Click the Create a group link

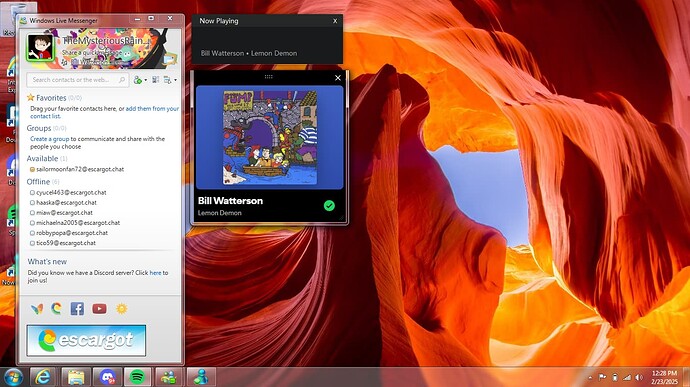coord(49,139)
